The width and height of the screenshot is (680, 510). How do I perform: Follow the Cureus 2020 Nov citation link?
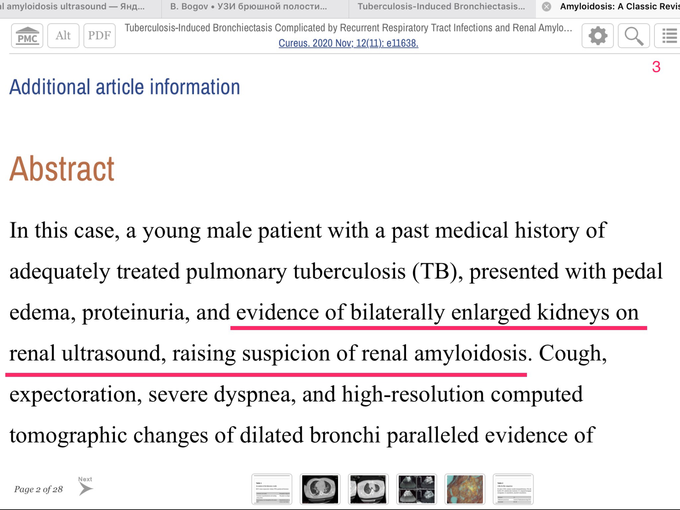[x=348, y=43]
